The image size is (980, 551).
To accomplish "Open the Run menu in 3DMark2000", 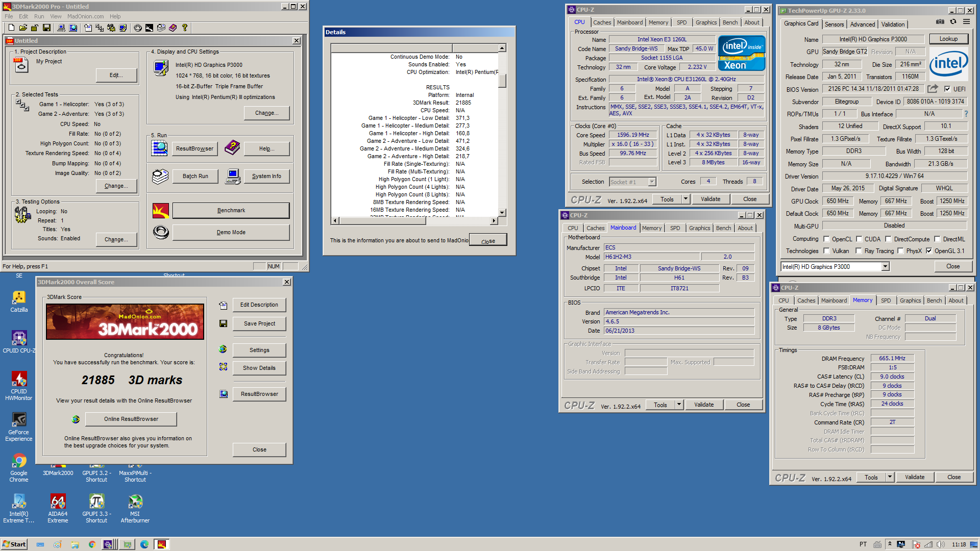I will (x=39, y=16).
